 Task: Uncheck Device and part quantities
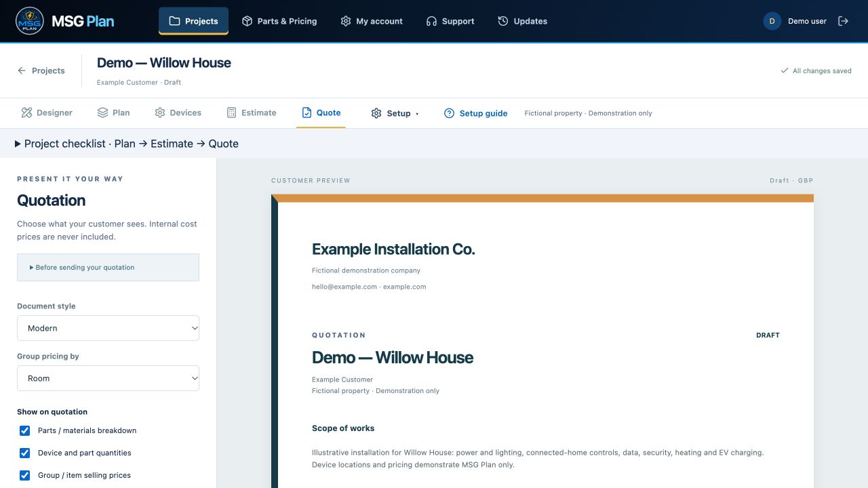coord(25,453)
